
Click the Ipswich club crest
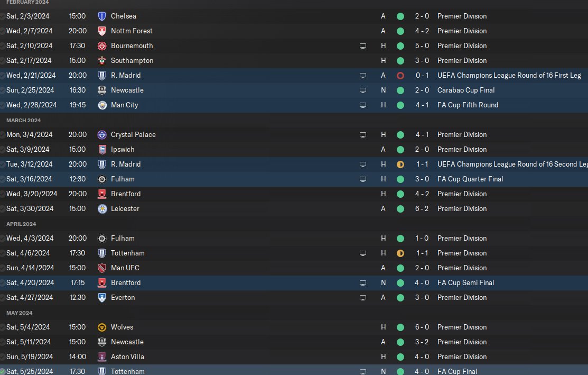pyautogui.click(x=102, y=150)
